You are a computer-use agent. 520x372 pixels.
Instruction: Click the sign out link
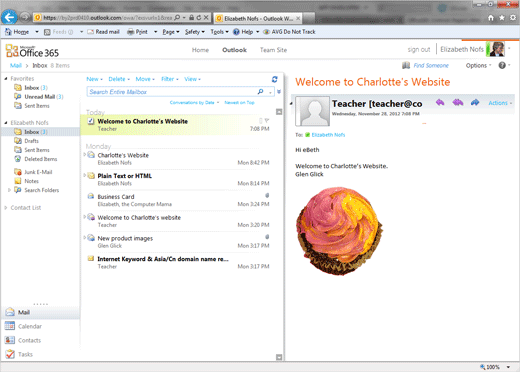click(419, 50)
